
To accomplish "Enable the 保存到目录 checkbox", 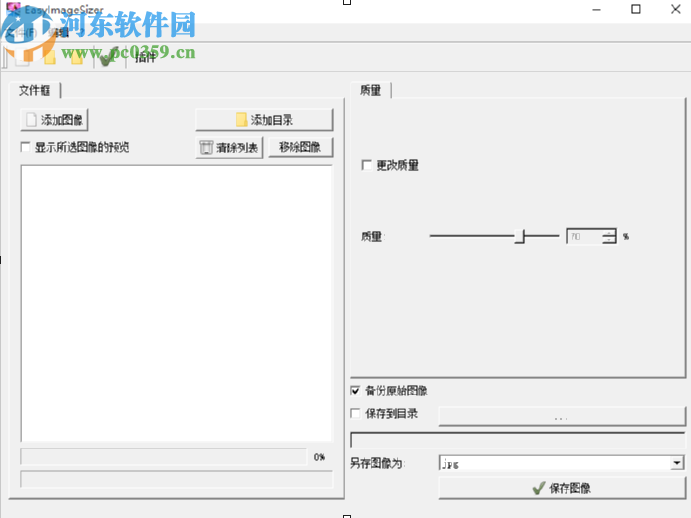I will 355,414.
